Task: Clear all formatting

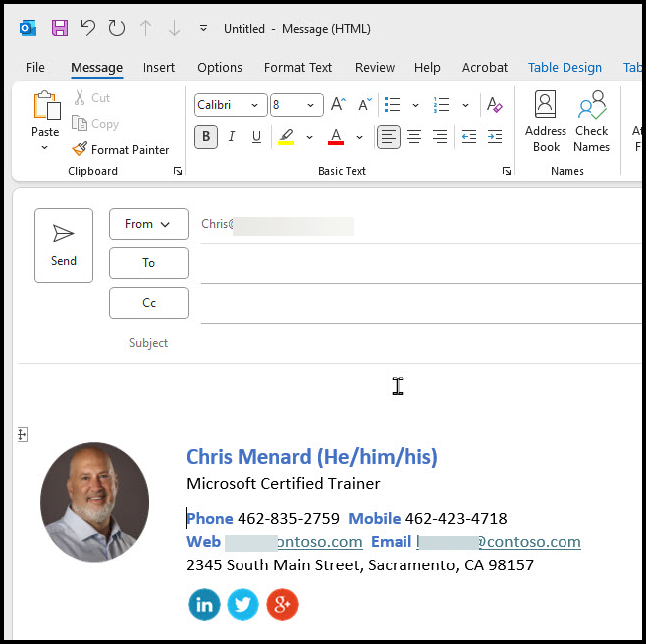Action: pyautogui.click(x=494, y=105)
